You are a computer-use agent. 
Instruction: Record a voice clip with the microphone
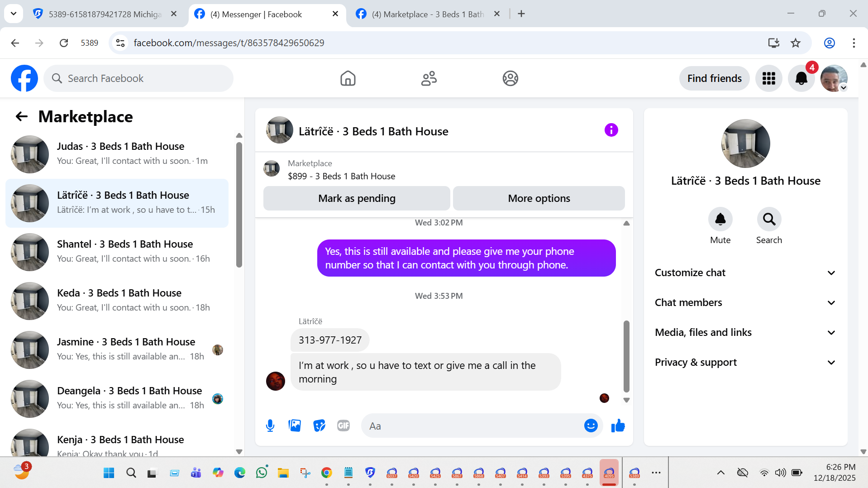point(270,426)
